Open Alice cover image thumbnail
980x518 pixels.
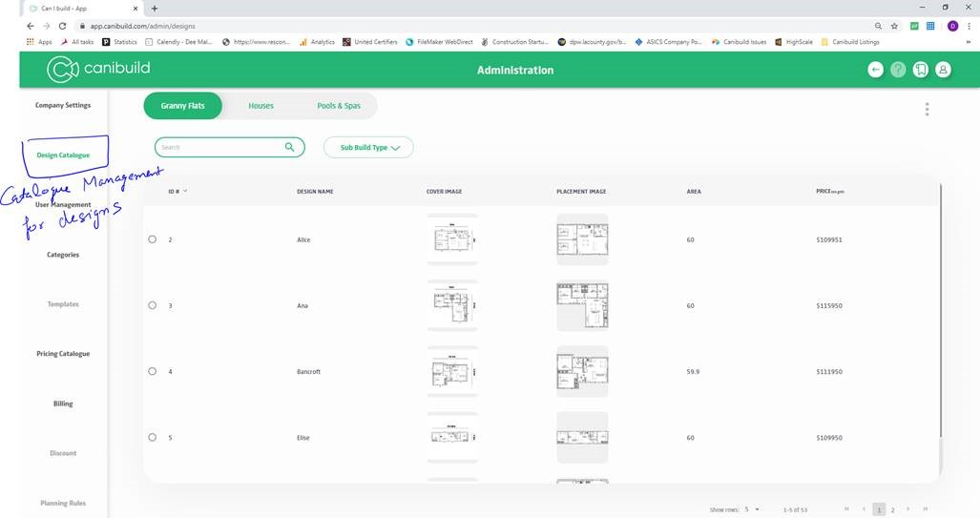pyautogui.click(x=452, y=239)
